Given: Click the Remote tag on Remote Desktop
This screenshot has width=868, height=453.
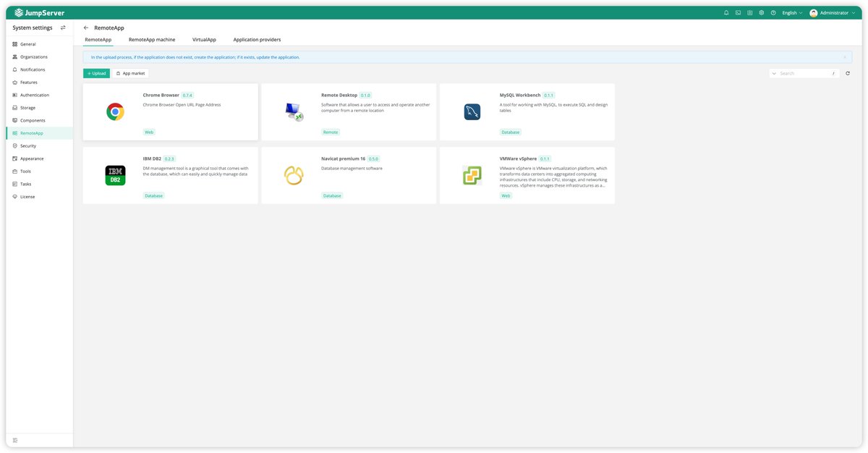Looking at the screenshot, I should point(331,132).
